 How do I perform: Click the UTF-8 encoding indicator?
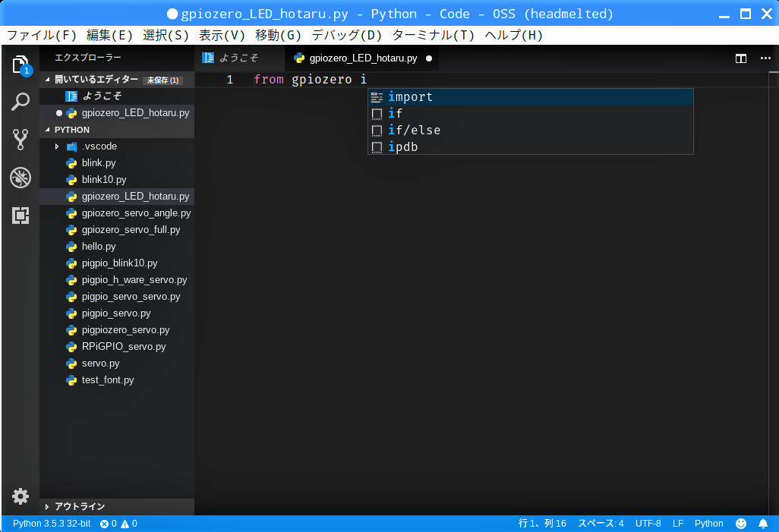click(648, 524)
